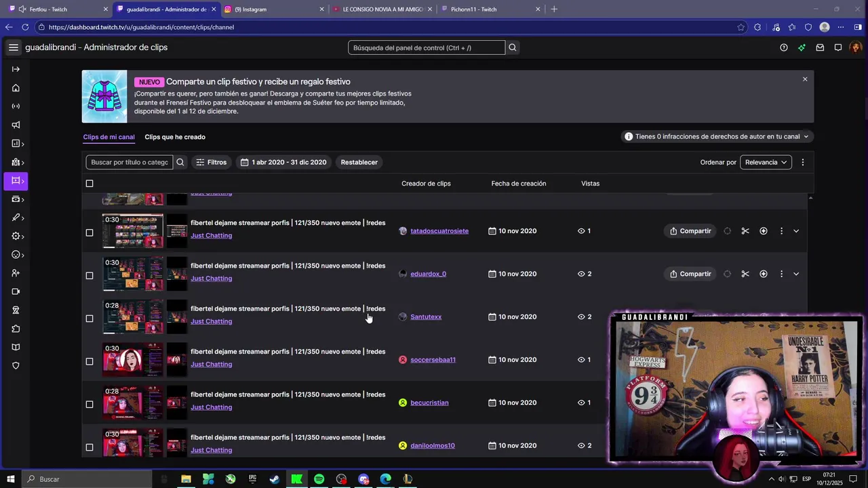The width and height of the screenshot is (868, 488).
Task: Click the megaphone icon in the sidebar
Action: [x=16, y=125]
